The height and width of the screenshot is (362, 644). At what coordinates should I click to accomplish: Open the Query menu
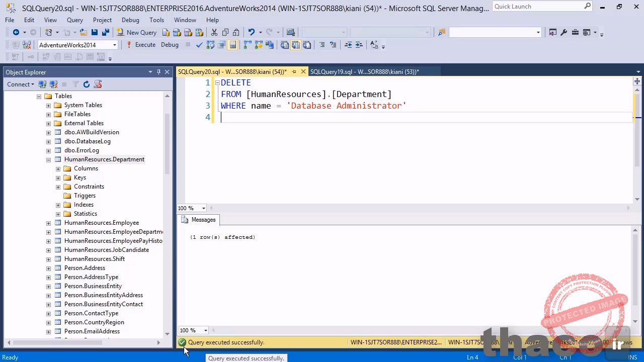point(74,20)
